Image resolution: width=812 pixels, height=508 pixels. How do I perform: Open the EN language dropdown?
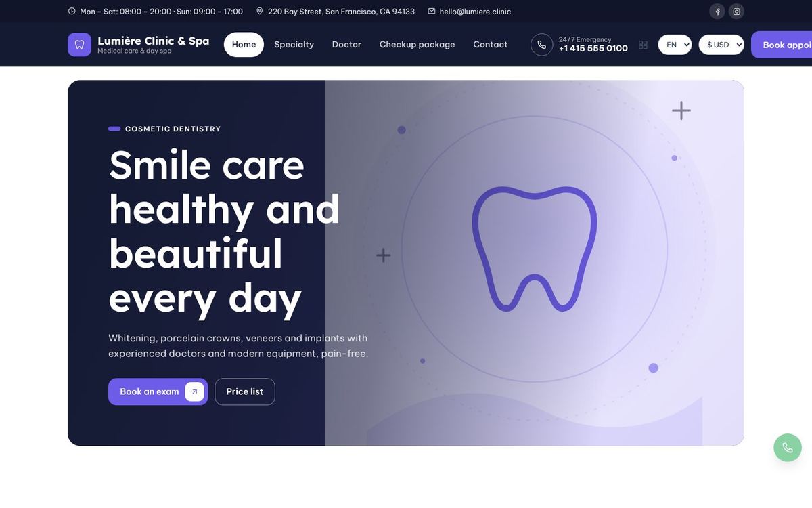click(675, 45)
